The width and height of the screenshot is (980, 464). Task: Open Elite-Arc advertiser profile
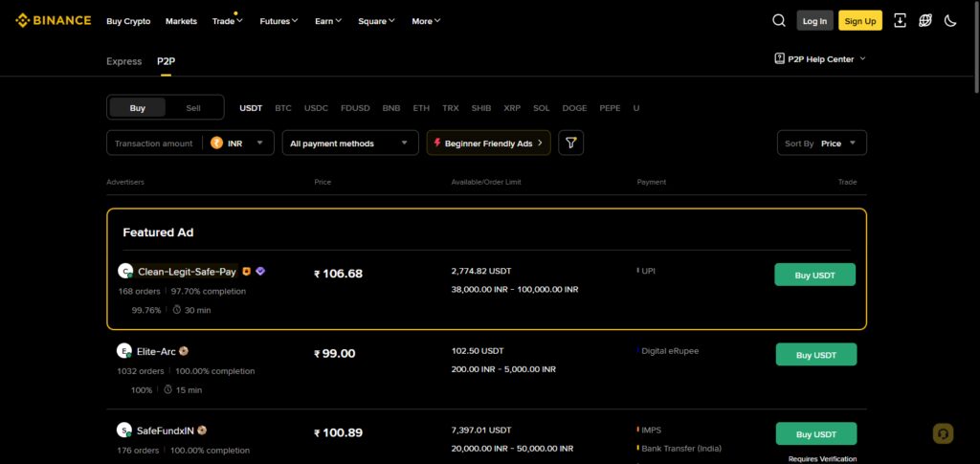pyautogui.click(x=156, y=352)
